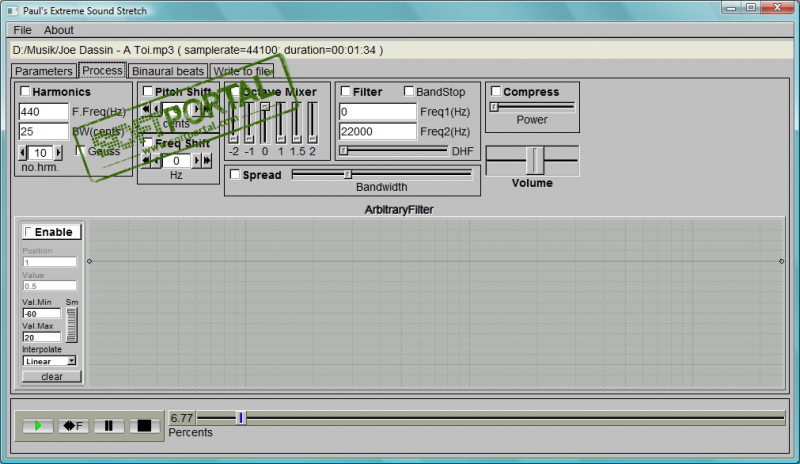Enable the Harmonics checkbox
This screenshot has width=800, height=464.
tap(24, 91)
